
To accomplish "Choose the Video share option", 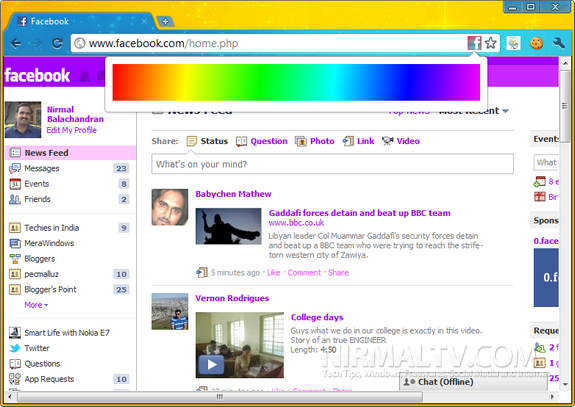I will pos(401,141).
